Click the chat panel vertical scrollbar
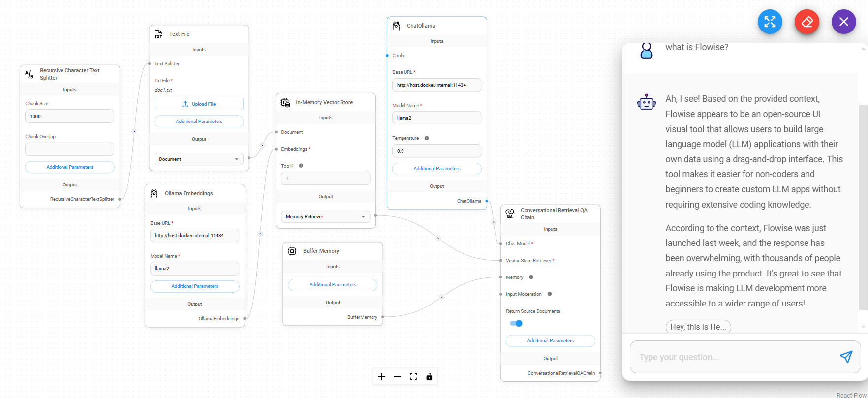The width and height of the screenshot is (868, 398). point(863,207)
